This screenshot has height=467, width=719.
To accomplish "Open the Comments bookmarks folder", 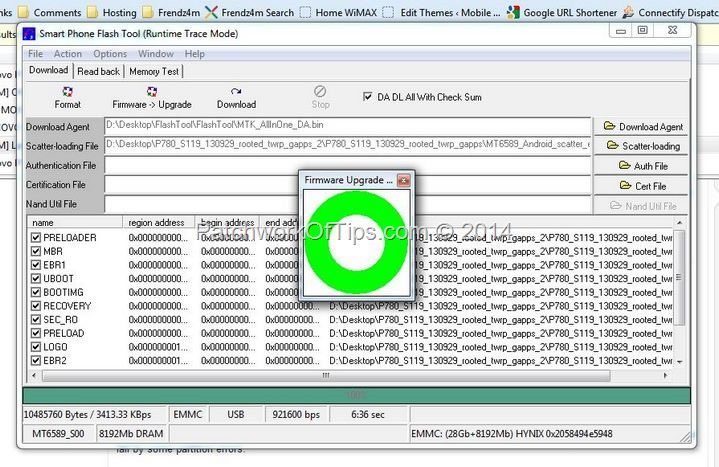I will 50,12.
